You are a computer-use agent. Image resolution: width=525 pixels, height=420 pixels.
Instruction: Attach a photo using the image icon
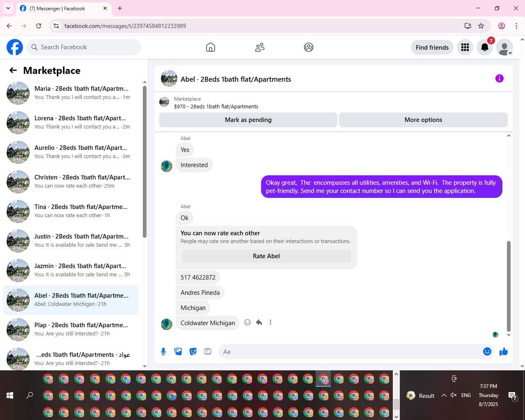point(178,351)
